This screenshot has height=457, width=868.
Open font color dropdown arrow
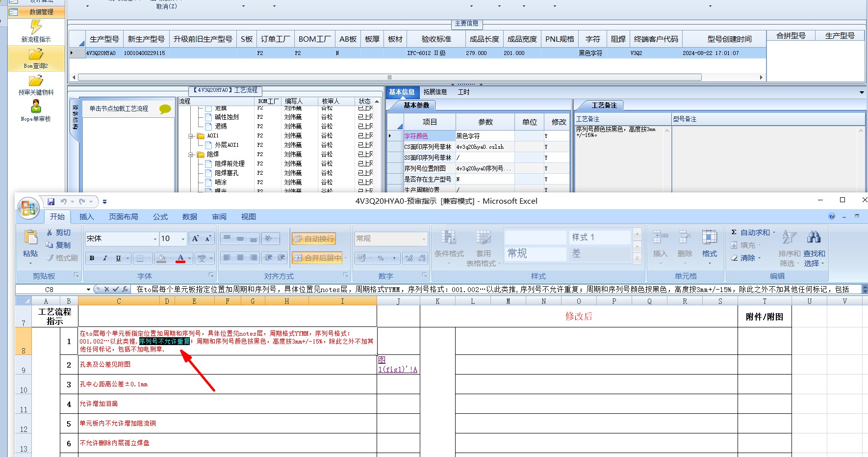(190, 258)
